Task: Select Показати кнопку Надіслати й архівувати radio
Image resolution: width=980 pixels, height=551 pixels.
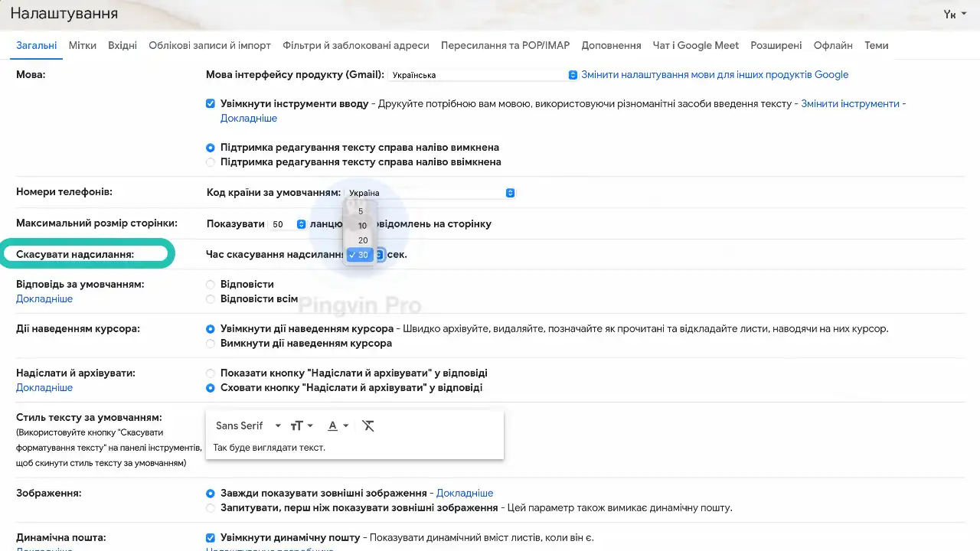Action: [x=211, y=373]
